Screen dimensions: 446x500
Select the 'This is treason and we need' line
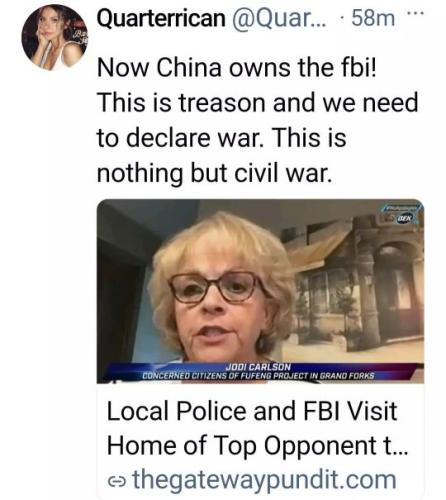point(257,103)
